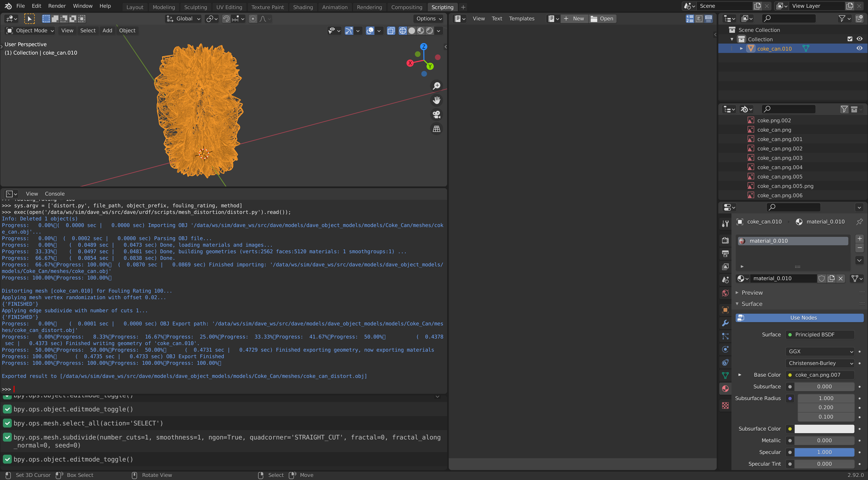The width and height of the screenshot is (868, 480).
Task: Expand coke_can.010 tree item arrow
Action: click(741, 48)
